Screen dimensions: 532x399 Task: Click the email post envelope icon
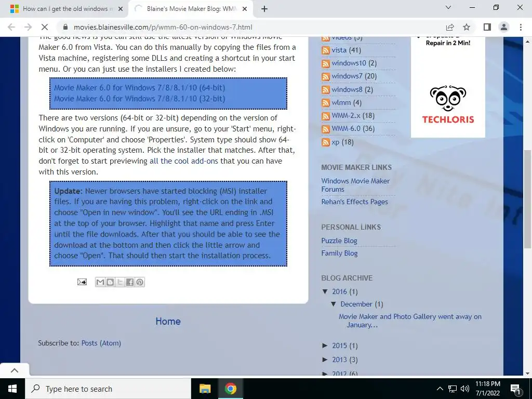coord(82,282)
